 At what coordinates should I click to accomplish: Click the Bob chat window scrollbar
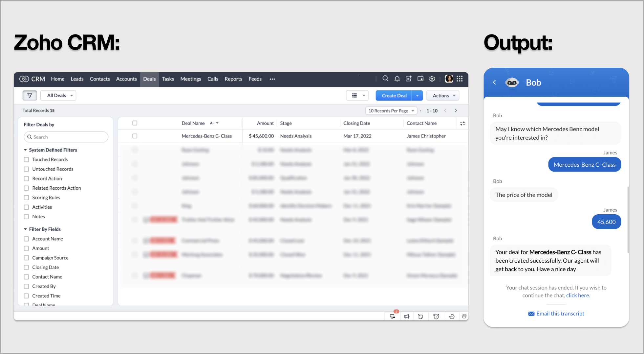coord(628,220)
